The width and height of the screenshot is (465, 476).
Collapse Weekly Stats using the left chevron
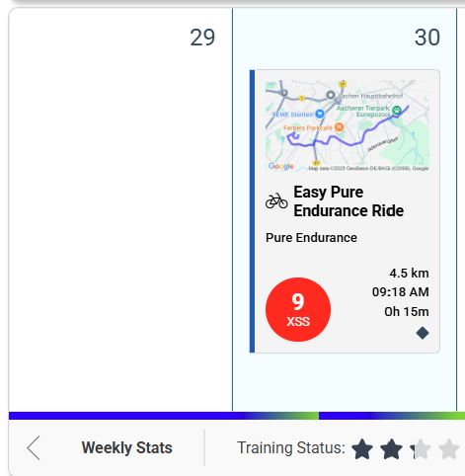click(x=34, y=447)
